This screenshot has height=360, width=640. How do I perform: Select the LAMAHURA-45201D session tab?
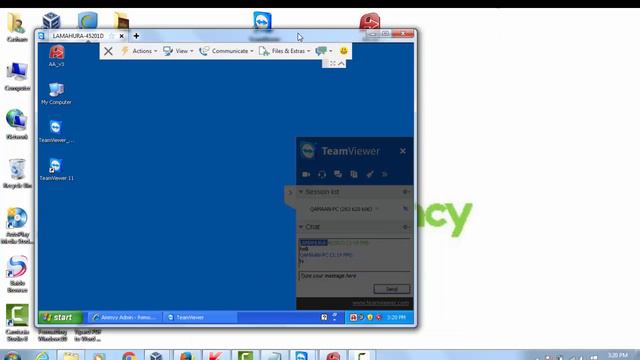[x=78, y=36]
